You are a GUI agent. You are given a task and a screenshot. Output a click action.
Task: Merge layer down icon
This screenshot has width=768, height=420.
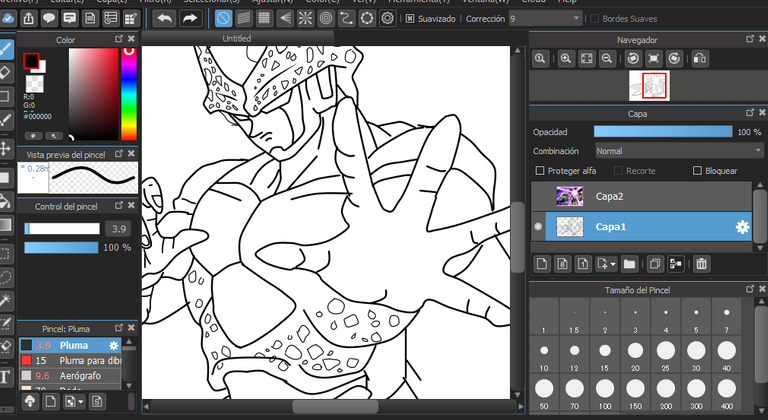point(676,264)
